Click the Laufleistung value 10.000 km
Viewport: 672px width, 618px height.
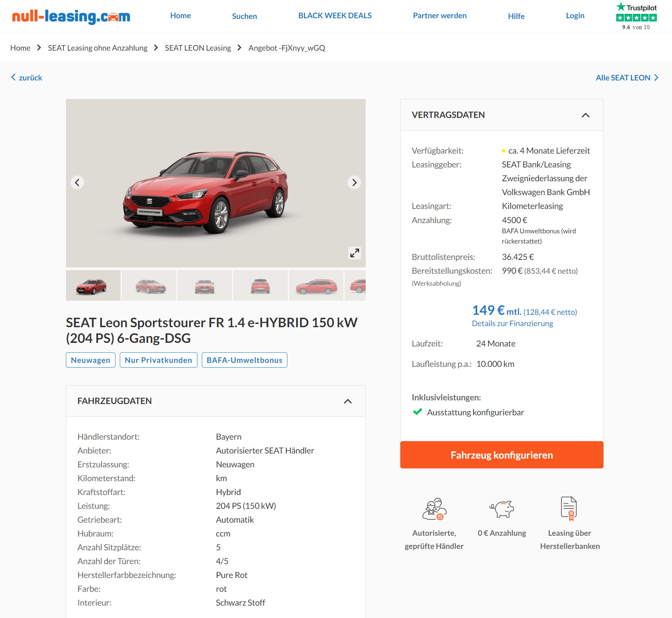point(495,364)
